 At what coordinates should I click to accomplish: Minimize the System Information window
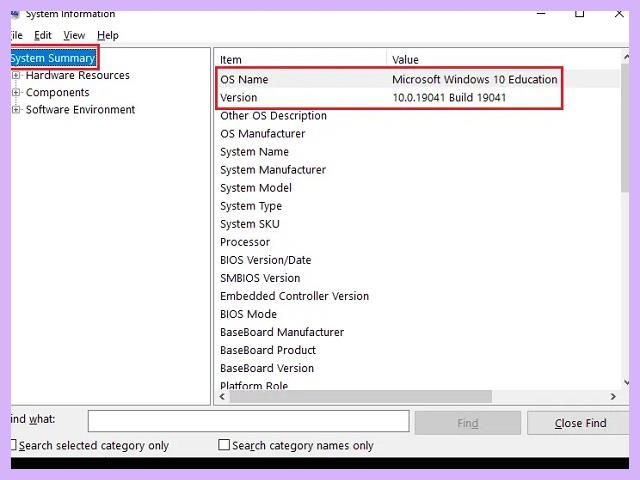coord(541,13)
